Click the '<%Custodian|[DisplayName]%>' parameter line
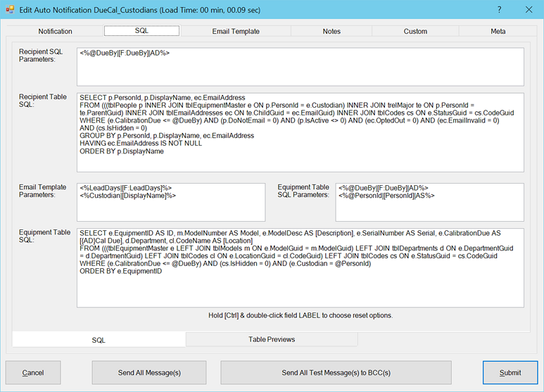Viewport: 544px width, 392px height. 127,196
